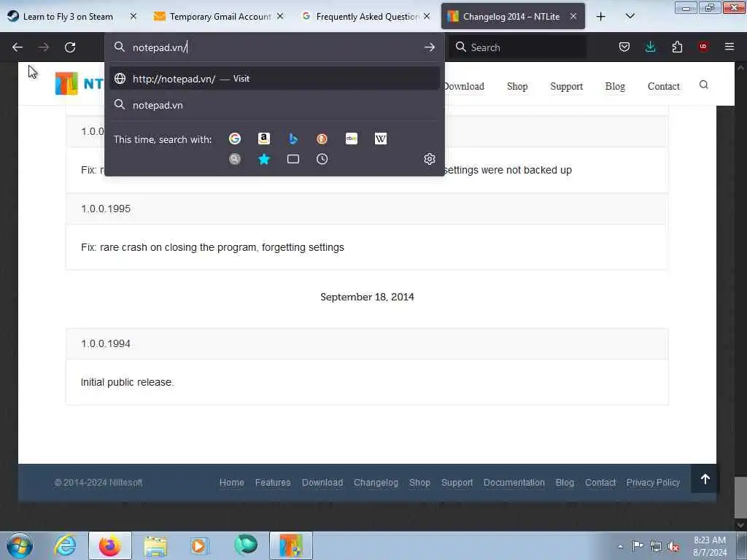
Task: Click the September 18, 2014 date text
Action: point(368,297)
